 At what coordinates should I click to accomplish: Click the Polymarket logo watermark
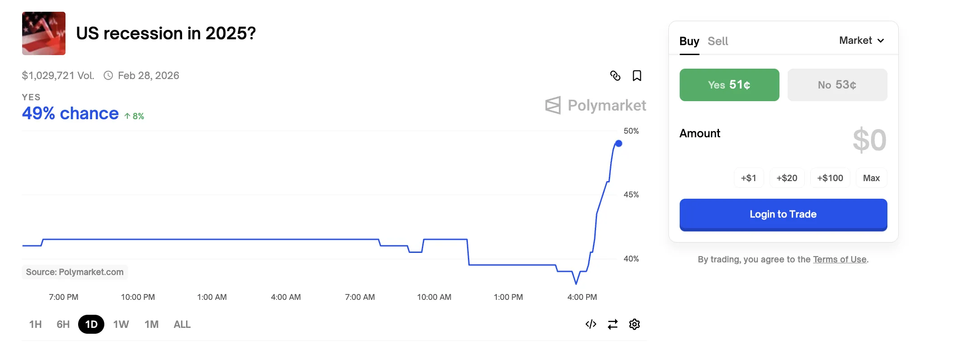pos(596,105)
